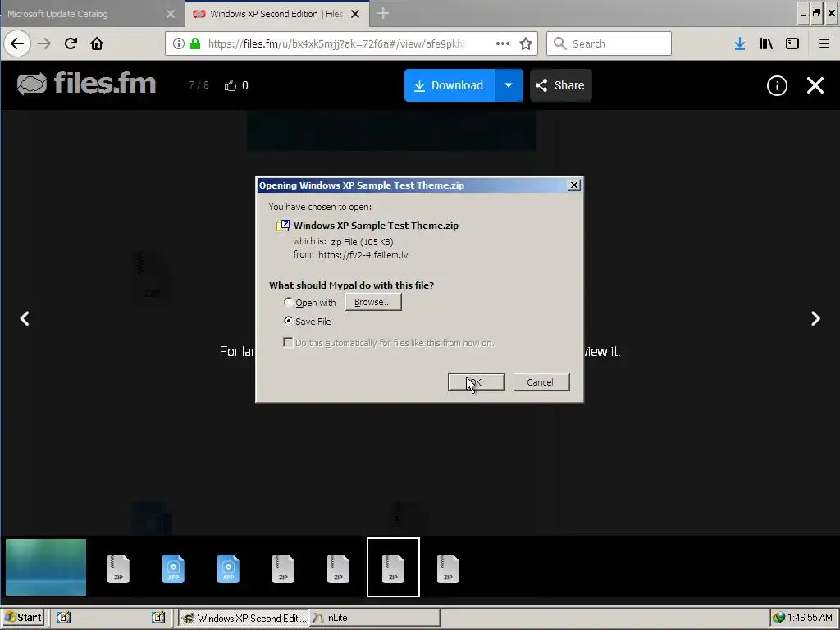Screen dimensions: 840x630
Task: Go to previous file with left chevron
Action: tap(25, 319)
